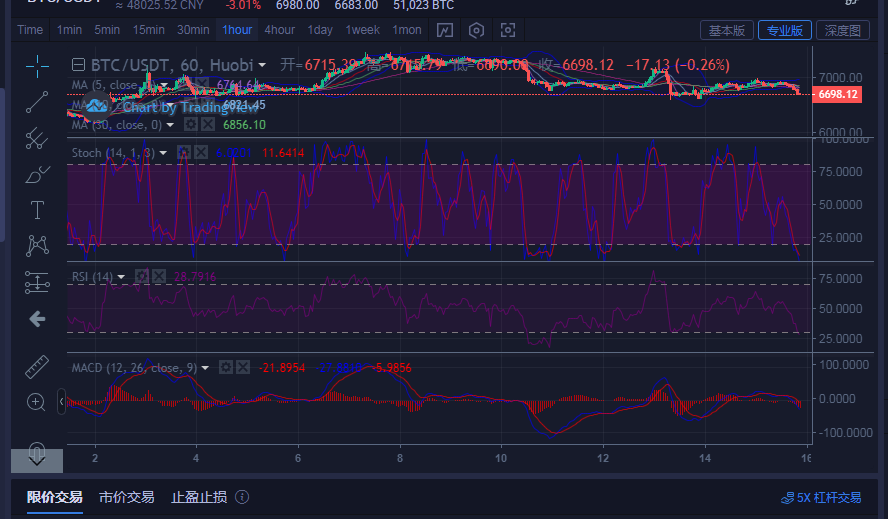Choose the pitchfork drawing tool
This screenshot has height=519, width=888.
(37, 138)
